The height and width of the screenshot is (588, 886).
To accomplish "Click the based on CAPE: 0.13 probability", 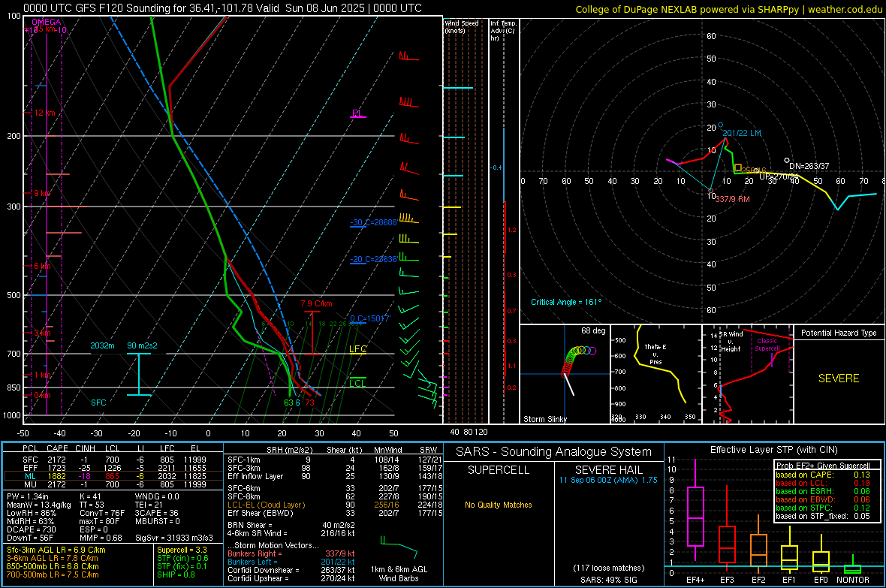I will pyautogui.click(x=823, y=475).
